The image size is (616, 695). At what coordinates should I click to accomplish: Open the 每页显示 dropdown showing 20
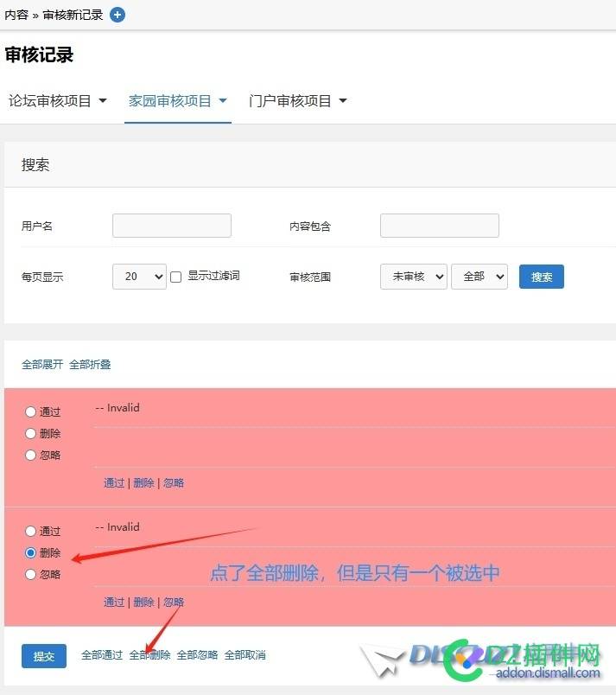(139, 277)
